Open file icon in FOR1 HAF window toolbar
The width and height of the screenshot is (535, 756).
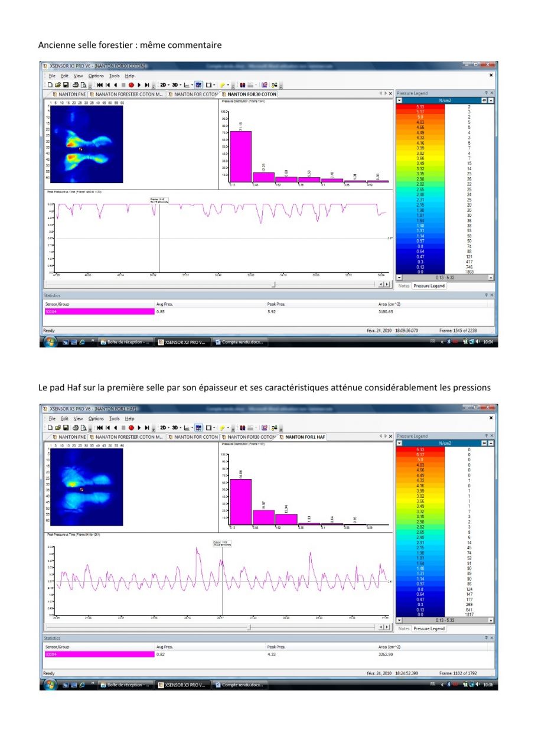pos(57,428)
